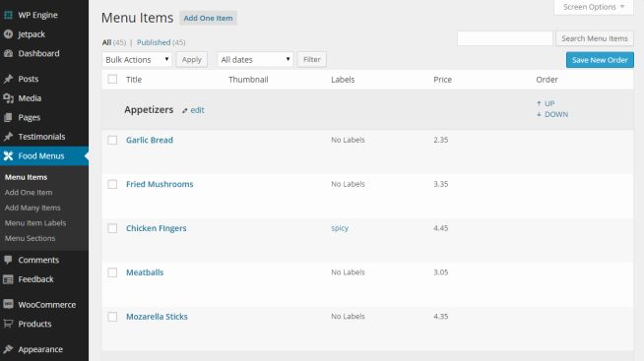Open the Bulk Actions dropdown
The width and height of the screenshot is (644, 361).
[x=137, y=59]
